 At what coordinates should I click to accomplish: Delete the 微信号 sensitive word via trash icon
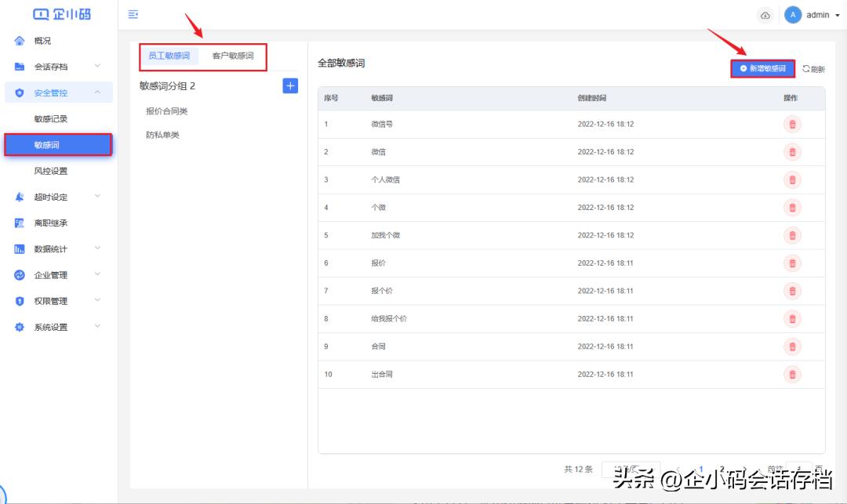coord(793,124)
